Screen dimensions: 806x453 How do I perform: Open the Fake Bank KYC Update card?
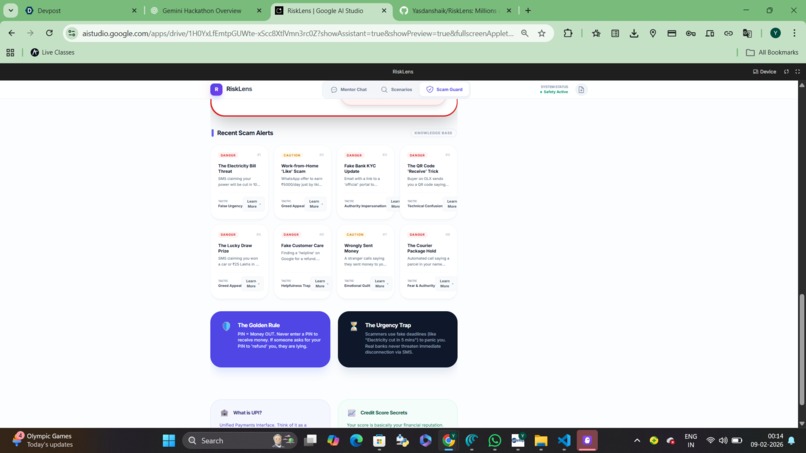(x=365, y=182)
